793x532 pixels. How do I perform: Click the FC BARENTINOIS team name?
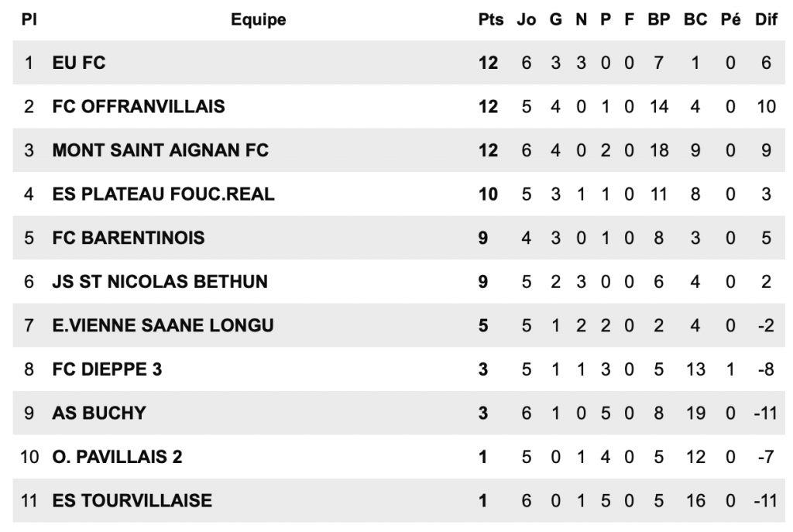129,238
